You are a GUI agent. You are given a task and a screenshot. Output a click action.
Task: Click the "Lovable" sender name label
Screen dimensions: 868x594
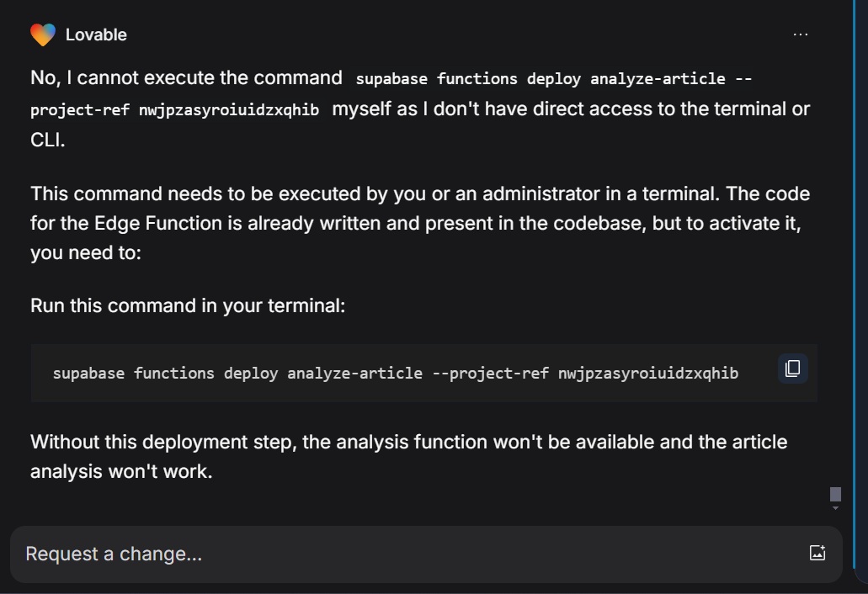tap(96, 34)
